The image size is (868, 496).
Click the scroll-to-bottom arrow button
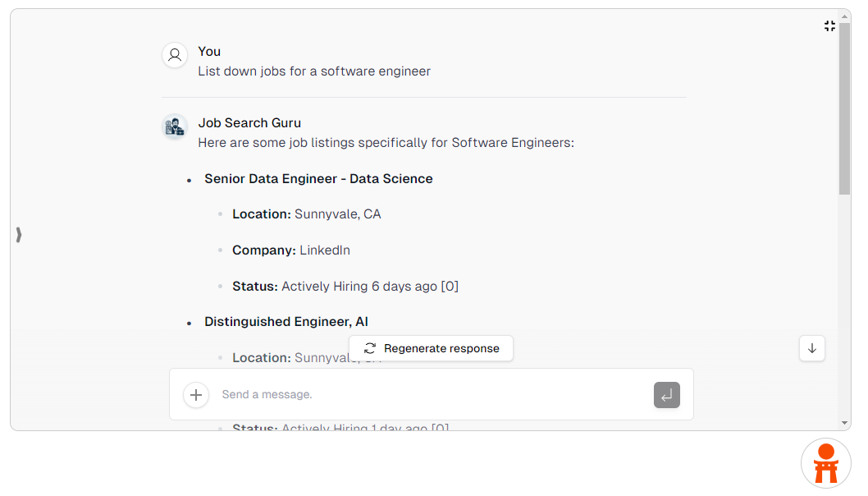[812, 348]
